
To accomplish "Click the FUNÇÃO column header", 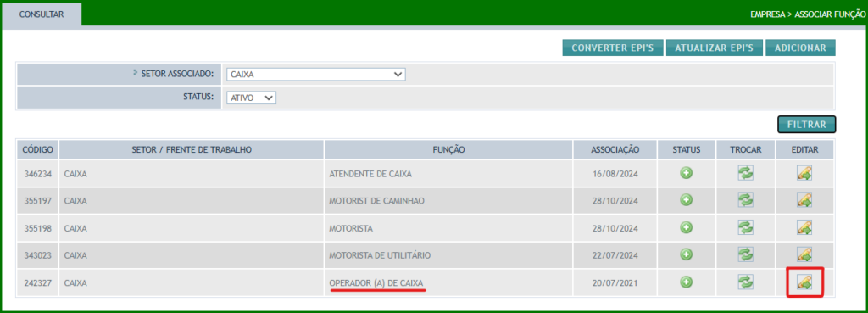I will pos(448,149).
